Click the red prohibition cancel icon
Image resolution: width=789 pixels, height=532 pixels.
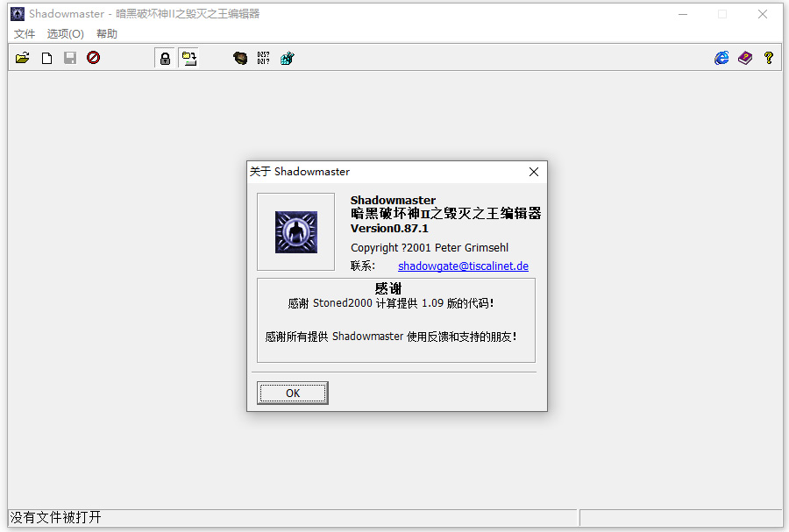(93, 58)
